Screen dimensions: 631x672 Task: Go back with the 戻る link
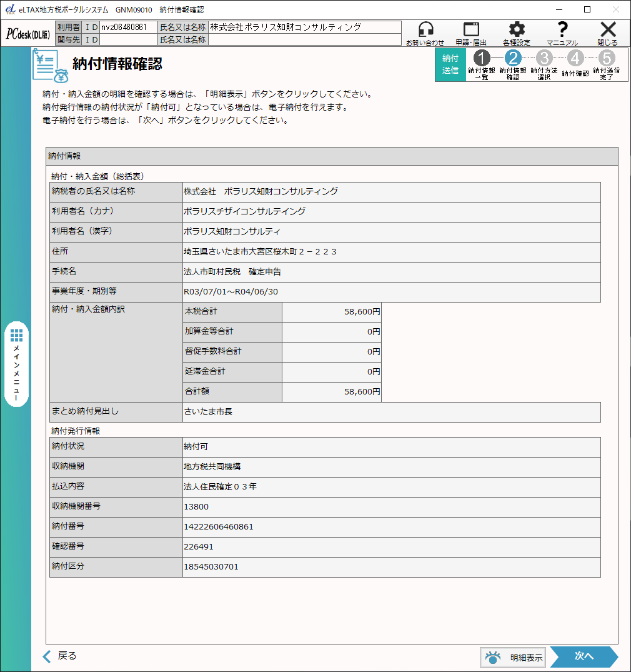point(59,656)
